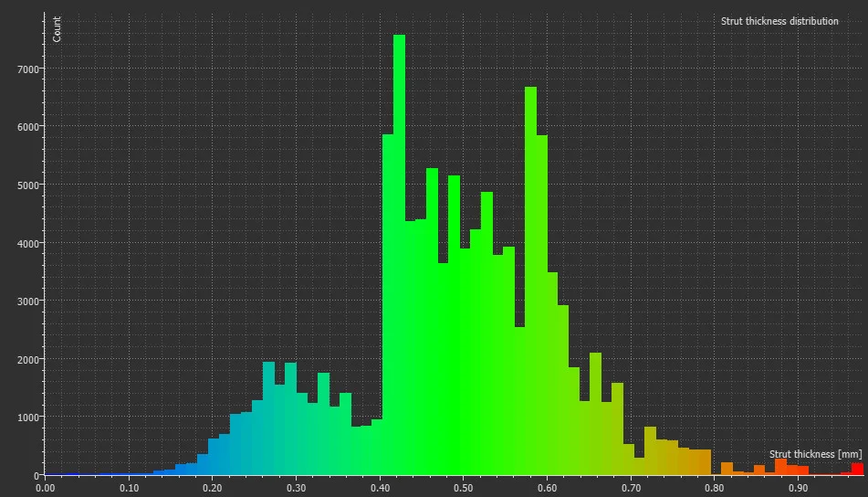Select the second-tallest bar near 0.58
This screenshot has width=868, height=497.
pos(530,280)
